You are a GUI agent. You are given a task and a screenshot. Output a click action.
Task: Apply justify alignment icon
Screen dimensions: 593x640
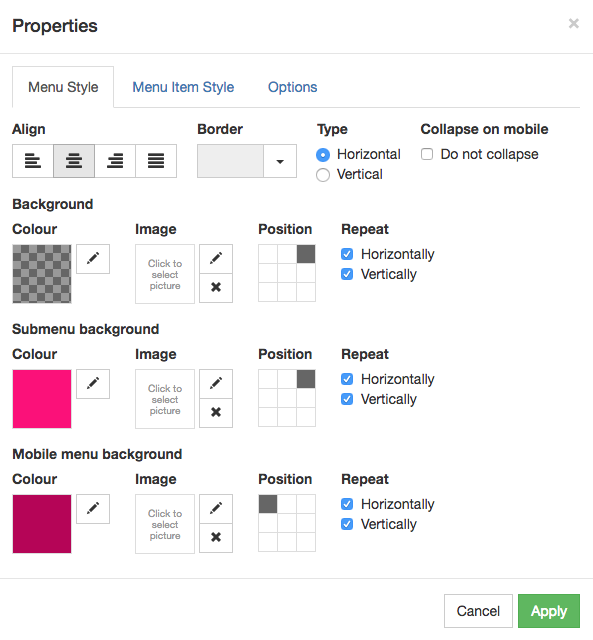click(x=156, y=161)
